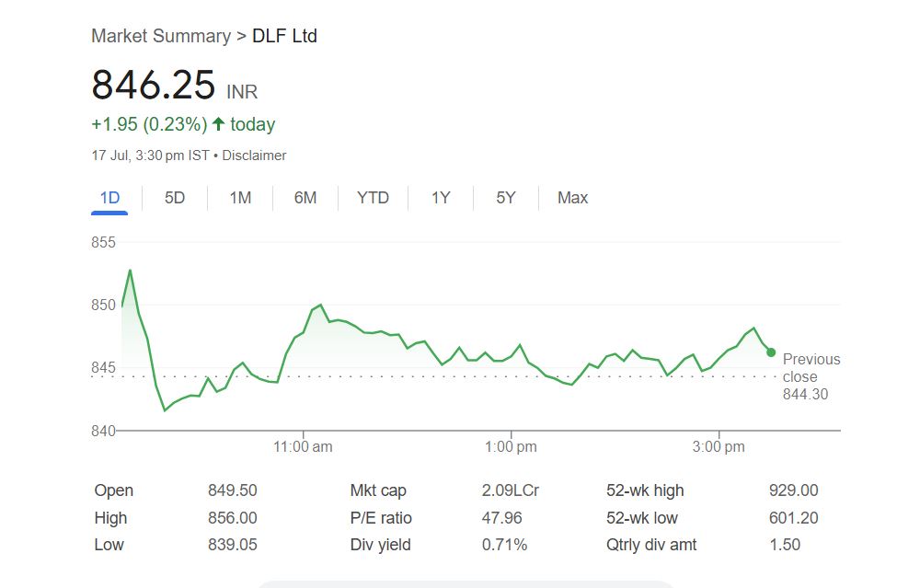The width and height of the screenshot is (897, 588).
Task: Click the Mkt cap value 2.09LCr
Action: click(x=510, y=490)
